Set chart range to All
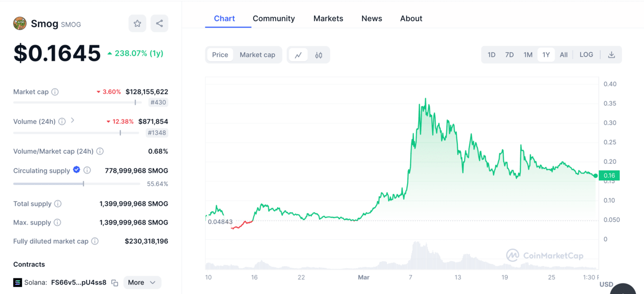Image resolution: width=644 pixels, height=294 pixels. (563, 55)
